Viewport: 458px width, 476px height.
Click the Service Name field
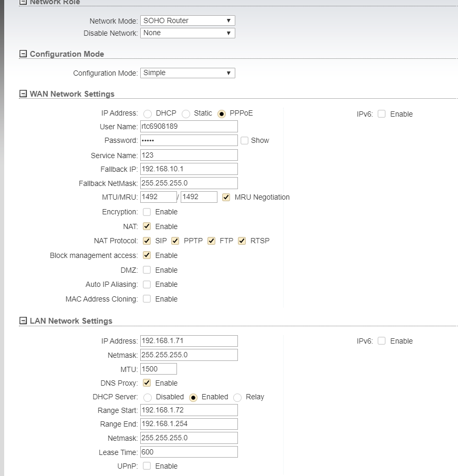click(x=189, y=155)
